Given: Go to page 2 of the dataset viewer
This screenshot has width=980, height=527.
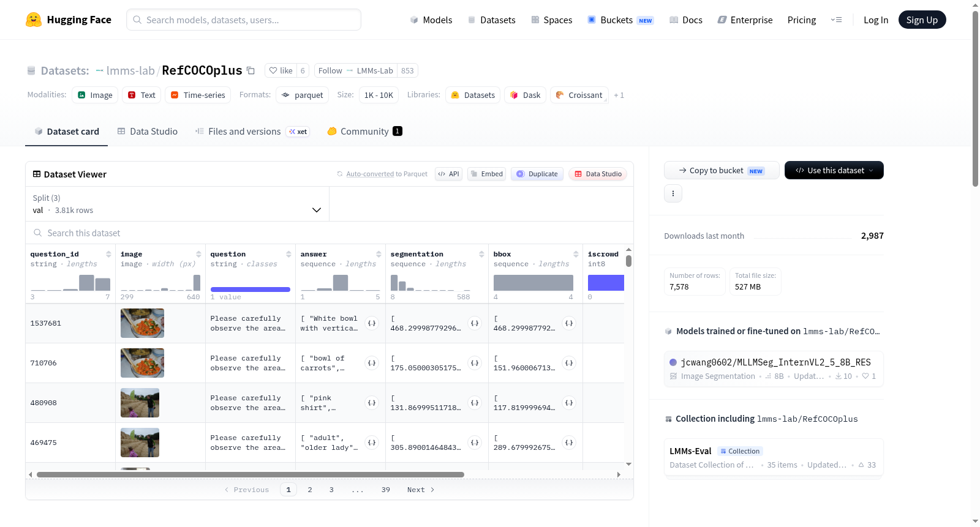Looking at the screenshot, I should tap(310, 490).
